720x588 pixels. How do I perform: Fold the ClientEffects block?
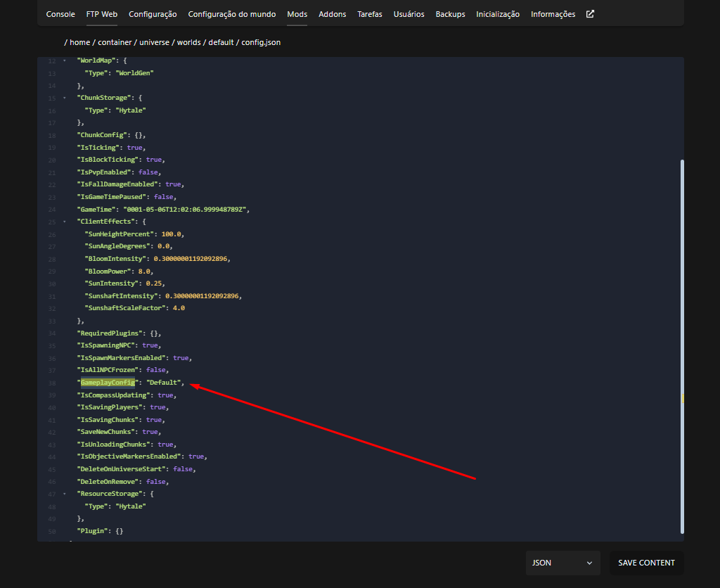point(65,222)
